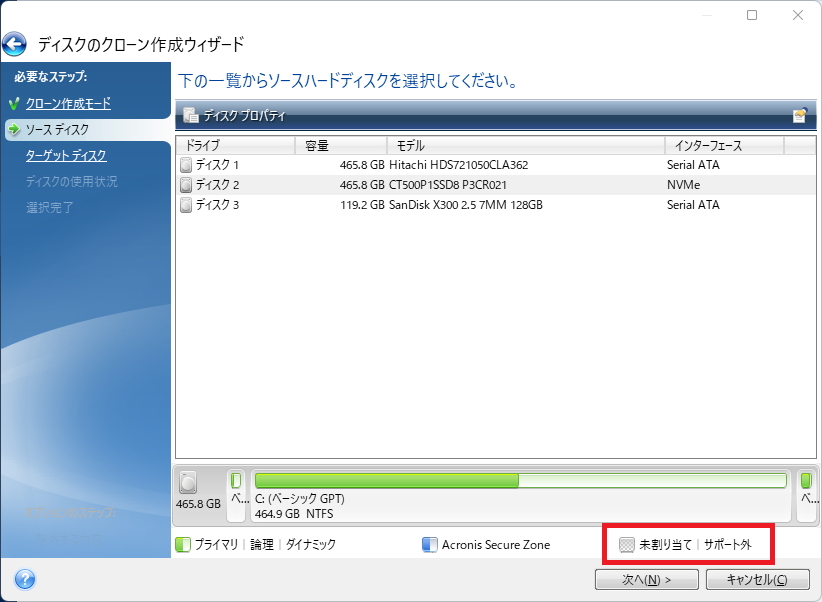Maximize the wizard window
The height and width of the screenshot is (602, 822).
(x=752, y=15)
